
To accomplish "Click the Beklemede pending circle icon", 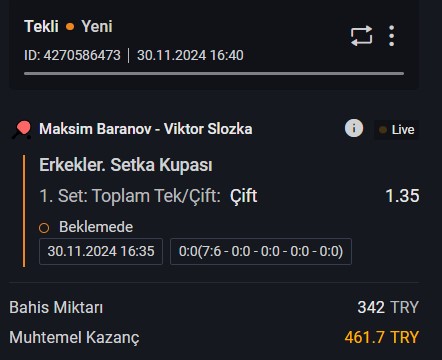I will click(44, 228).
